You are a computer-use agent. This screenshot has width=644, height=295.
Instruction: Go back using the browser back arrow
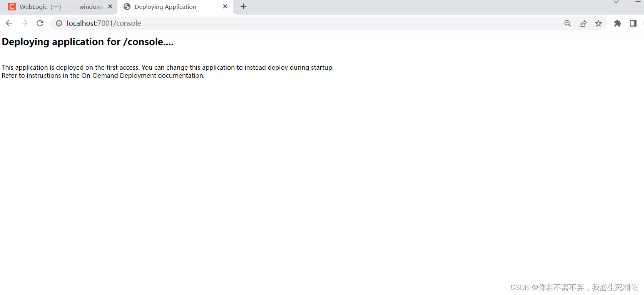click(9, 23)
